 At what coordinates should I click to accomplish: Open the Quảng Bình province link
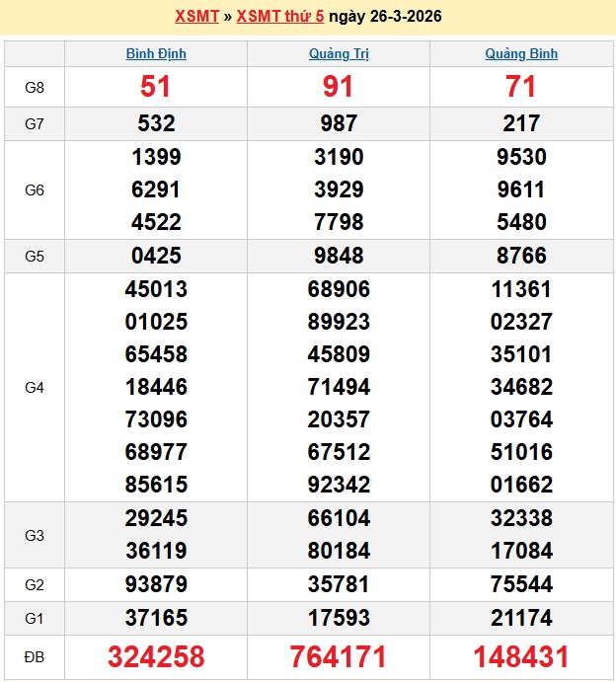[521, 54]
